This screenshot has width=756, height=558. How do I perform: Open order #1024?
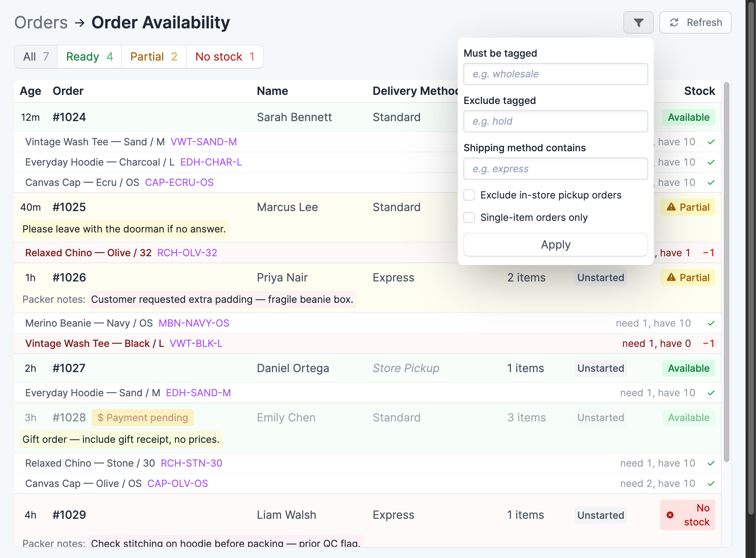point(69,117)
